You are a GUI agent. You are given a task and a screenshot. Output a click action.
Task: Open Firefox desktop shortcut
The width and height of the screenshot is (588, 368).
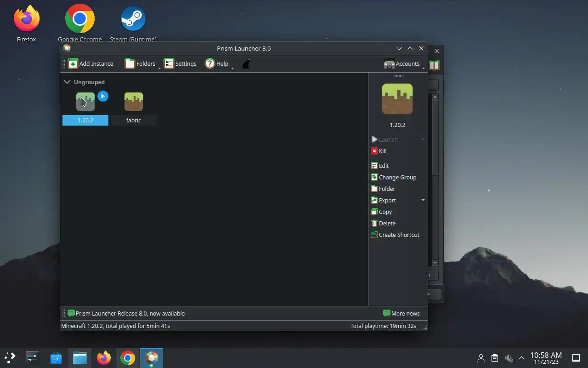point(27,23)
